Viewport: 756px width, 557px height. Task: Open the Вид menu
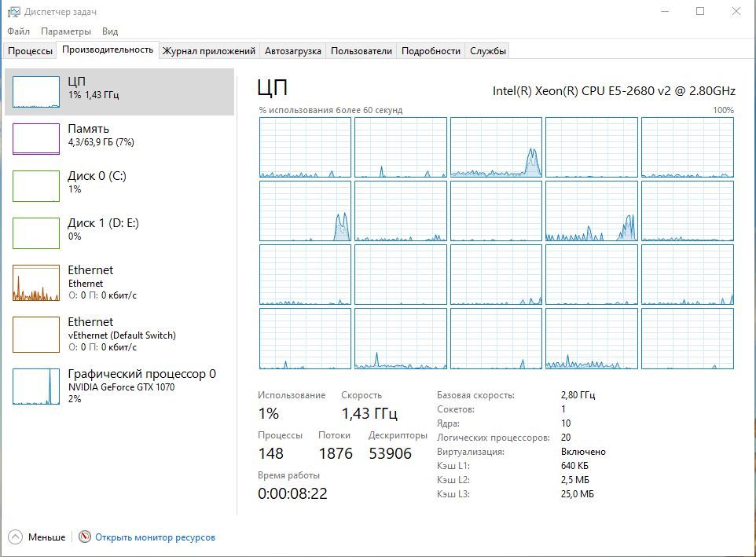coord(110,31)
